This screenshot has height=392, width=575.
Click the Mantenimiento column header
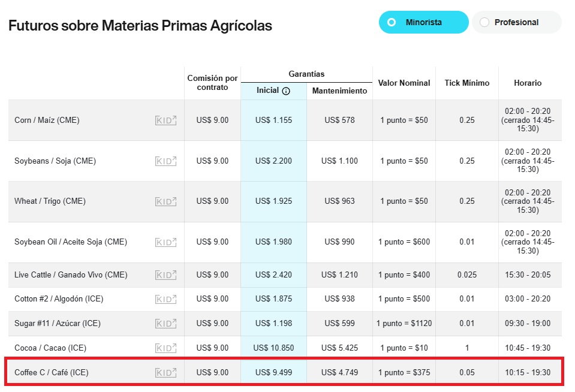click(x=339, y=91)
